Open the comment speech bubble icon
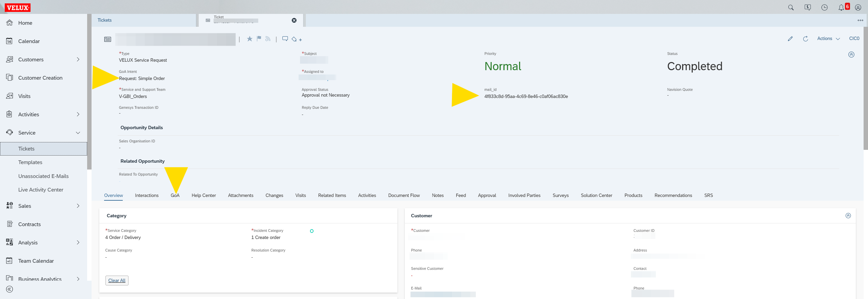This screenshot has width=868, height=299. [x=285, y=39]
